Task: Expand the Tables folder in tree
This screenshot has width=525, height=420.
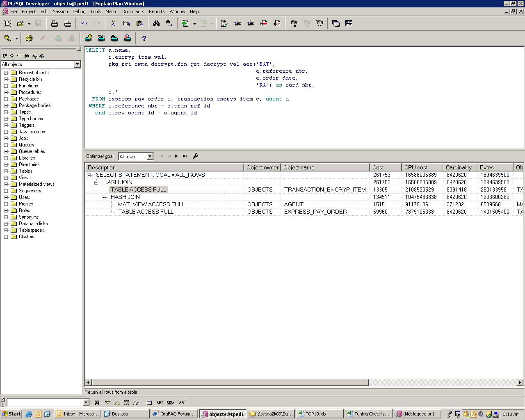Action: click(6, 171)
